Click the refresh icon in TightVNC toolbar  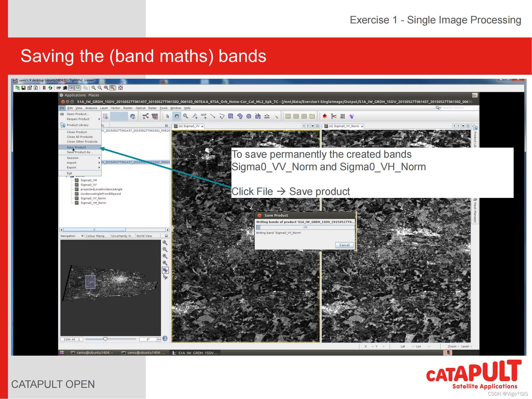[50, 88]
